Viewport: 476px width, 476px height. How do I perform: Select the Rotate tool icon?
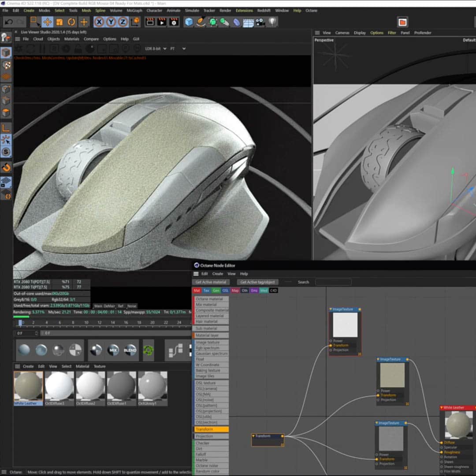coord(71,22)
